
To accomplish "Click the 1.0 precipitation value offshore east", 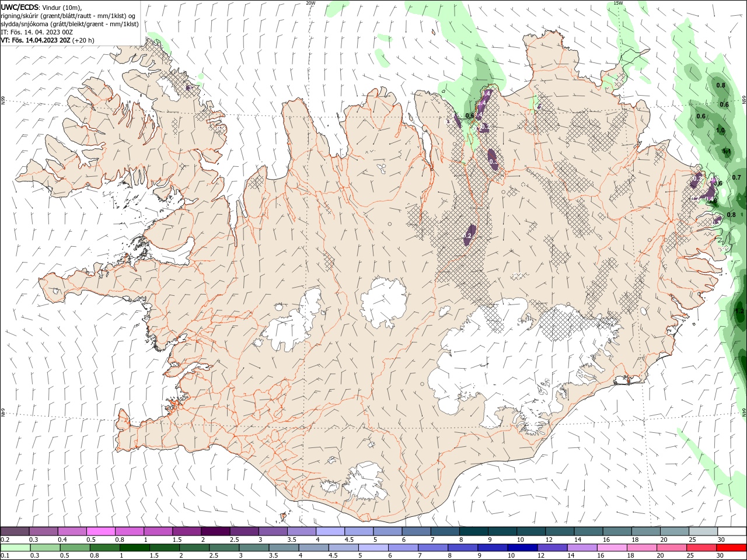I will tap(720, 130).
